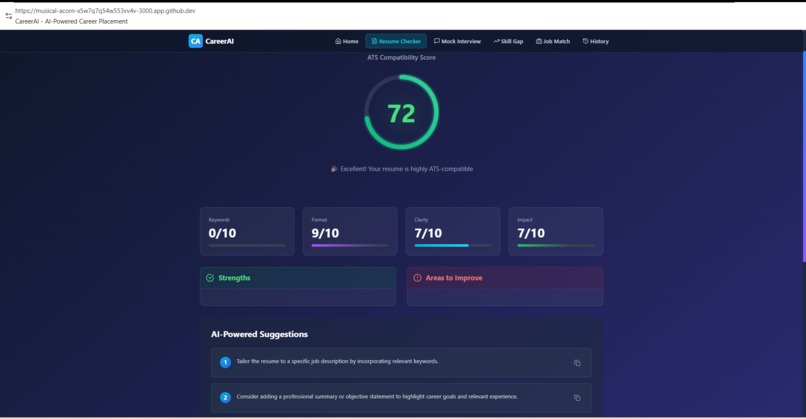Click the tailor resume suggestion text
Viewport: 806px width, 419px height.
pyautogui.click(x=337, y=361)
